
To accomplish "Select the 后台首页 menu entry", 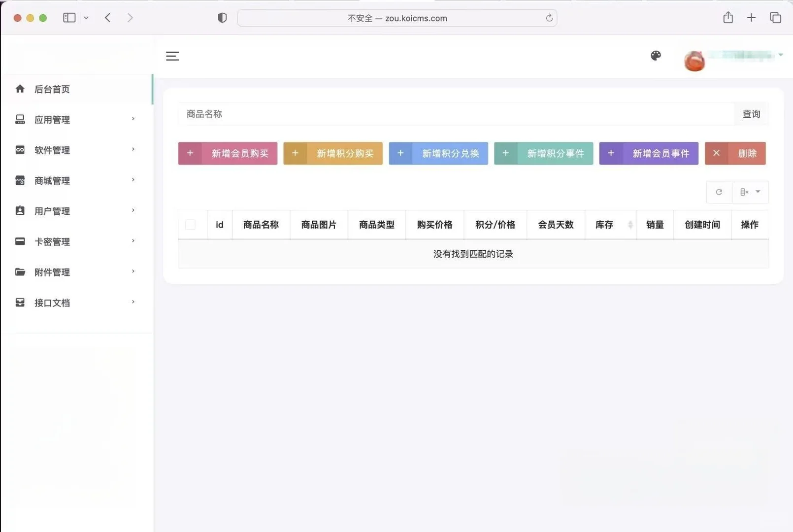I will (x=51, y=89).
